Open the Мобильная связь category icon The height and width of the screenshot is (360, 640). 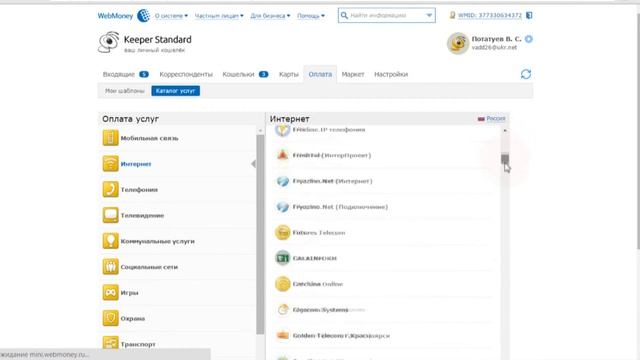click(110, 138)
